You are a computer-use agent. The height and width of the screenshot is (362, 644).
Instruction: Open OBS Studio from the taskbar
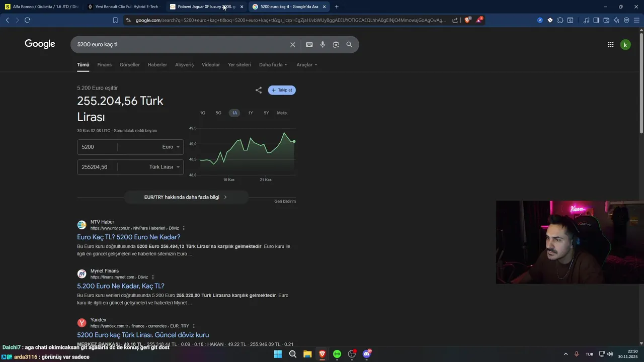click(352, 354)
